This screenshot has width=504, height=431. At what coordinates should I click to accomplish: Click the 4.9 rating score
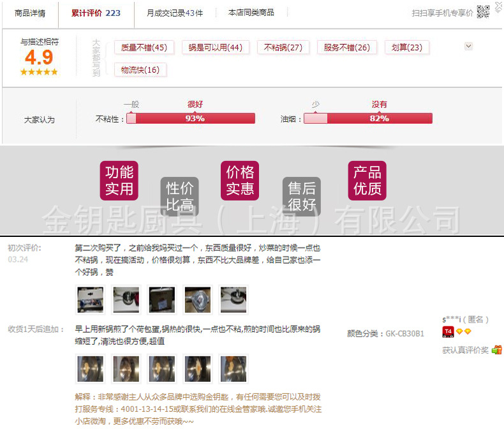tap(39, 57)
